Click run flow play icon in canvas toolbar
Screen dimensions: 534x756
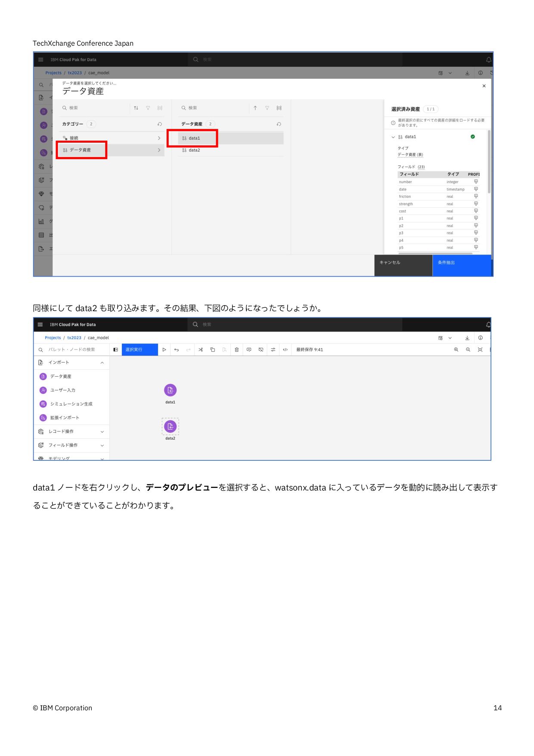[164, 350]
